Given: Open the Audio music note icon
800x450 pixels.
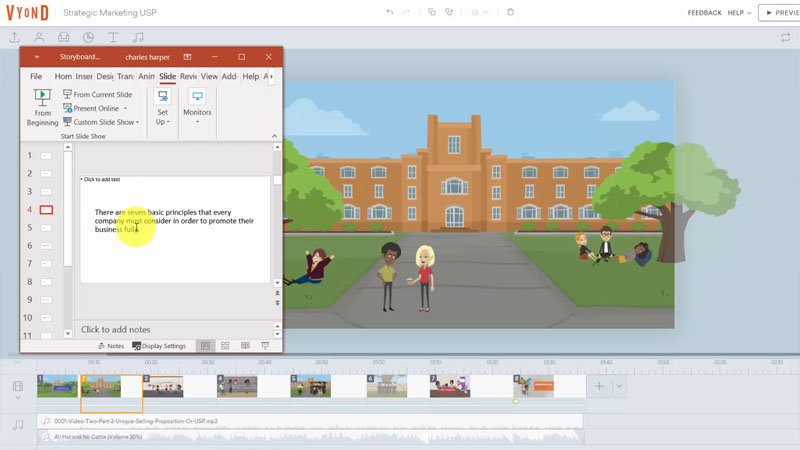Looking at the screenshot, I should pos(137,38).
